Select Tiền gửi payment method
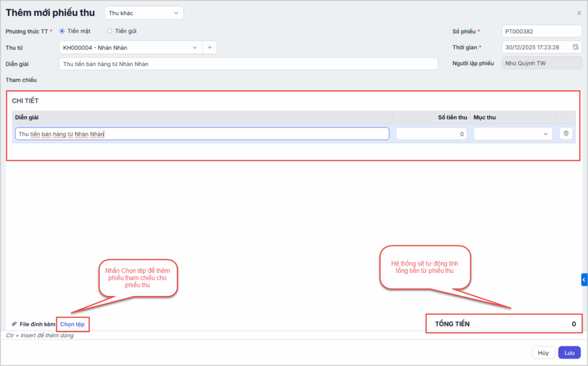 (x=110, y=31)
